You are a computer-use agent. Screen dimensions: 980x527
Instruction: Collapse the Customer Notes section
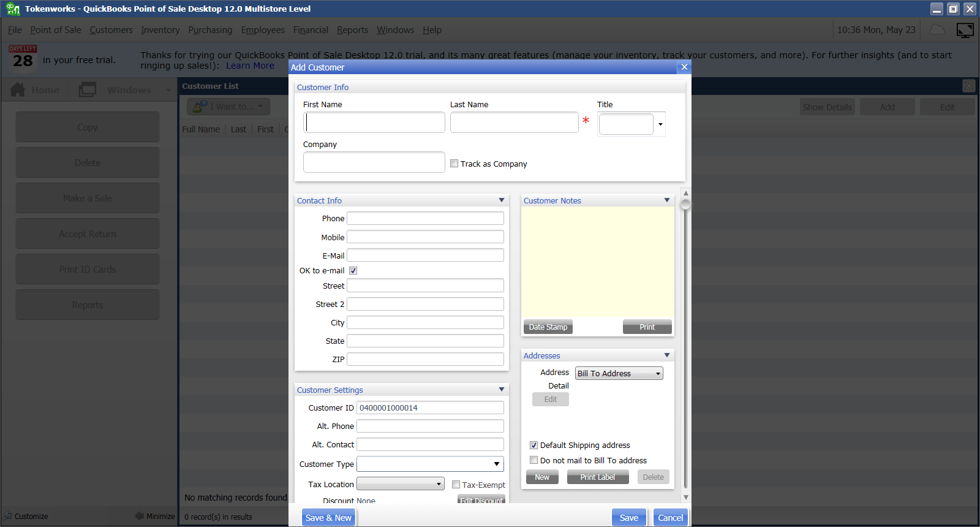tap(667, 200)
